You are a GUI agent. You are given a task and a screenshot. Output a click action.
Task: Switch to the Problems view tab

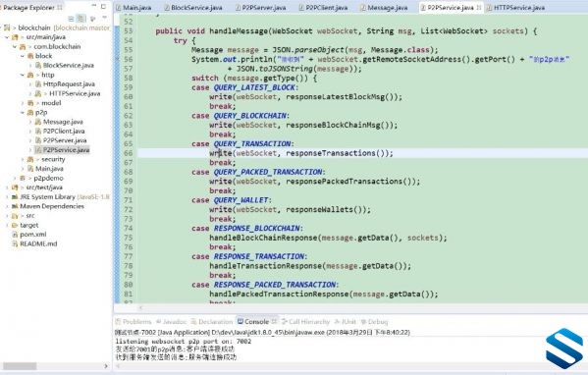(x=134, y=322)
